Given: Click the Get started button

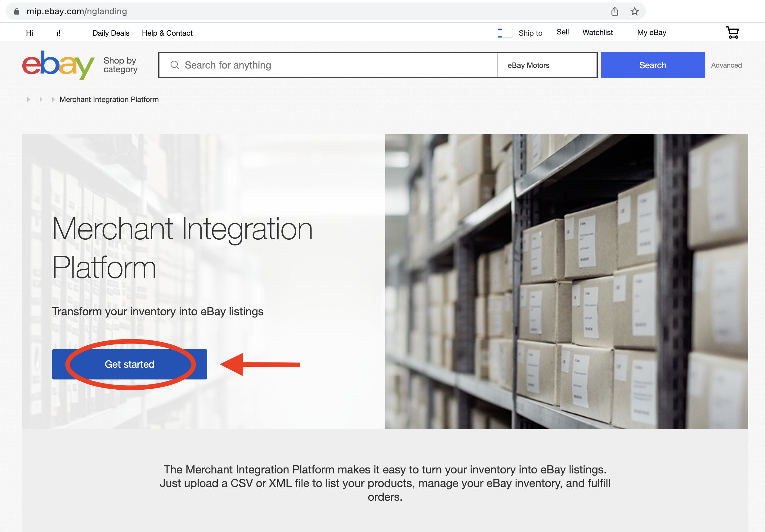Looking at the screenshot, I should (130, 364).
